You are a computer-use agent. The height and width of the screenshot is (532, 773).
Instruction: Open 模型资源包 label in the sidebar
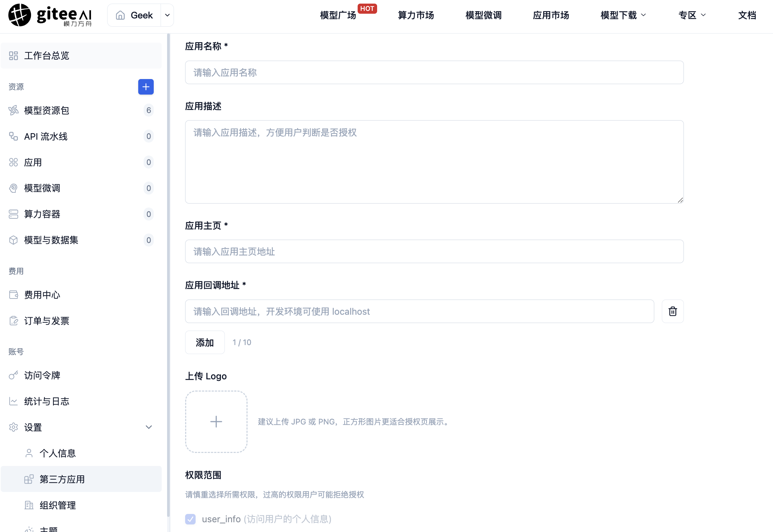click(47, 110)
